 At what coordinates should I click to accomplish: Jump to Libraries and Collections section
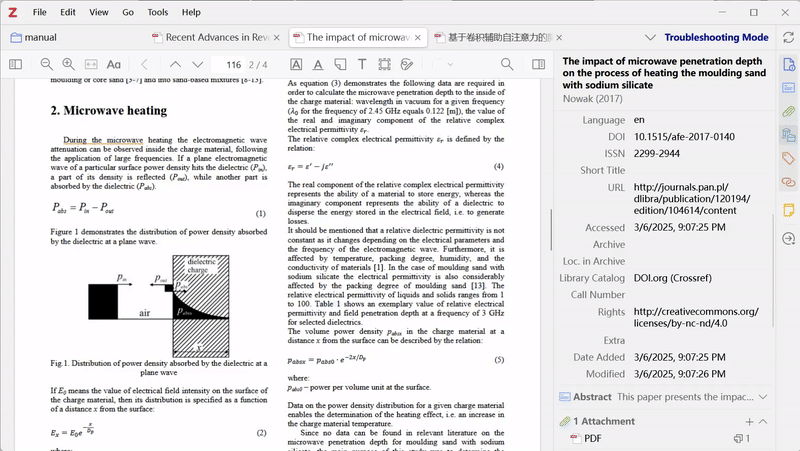click(x=789, y=135)
